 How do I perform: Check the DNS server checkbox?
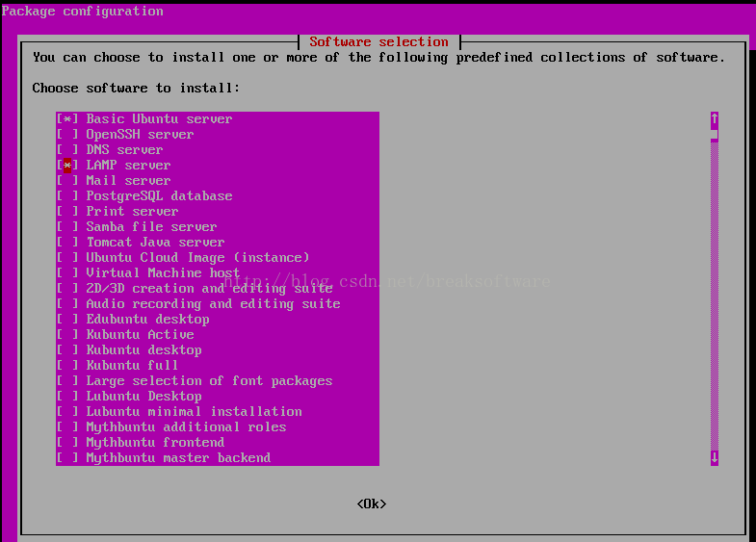pyautogui.click(x=67, y=150)
